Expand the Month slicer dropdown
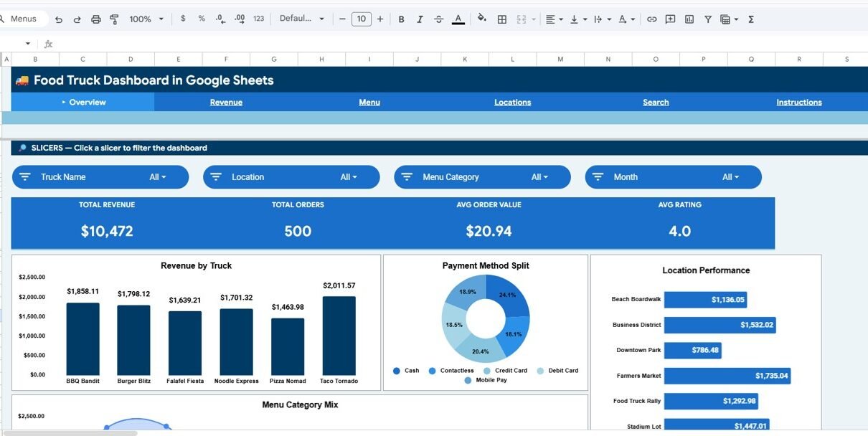The image size is (868, 436). pos(731,177)
